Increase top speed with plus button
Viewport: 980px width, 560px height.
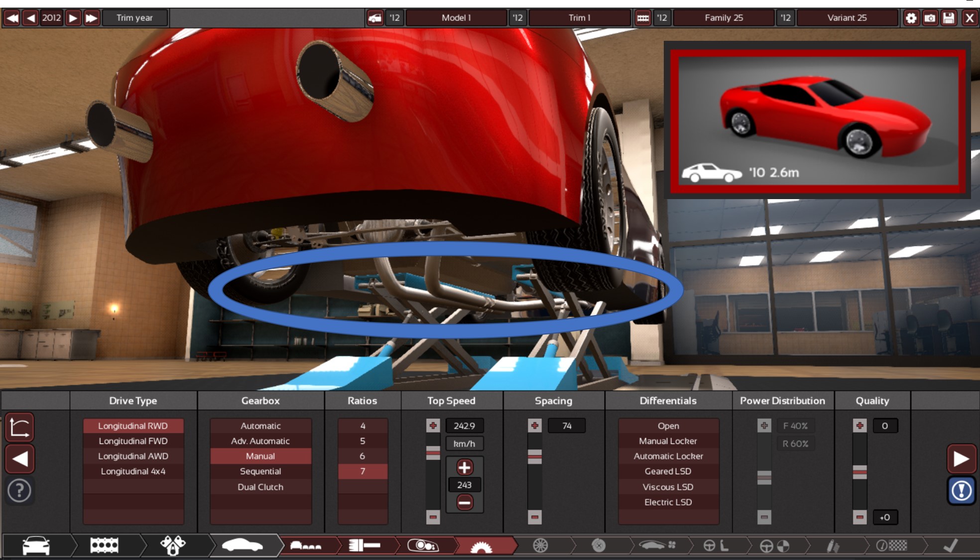point(464,467)
